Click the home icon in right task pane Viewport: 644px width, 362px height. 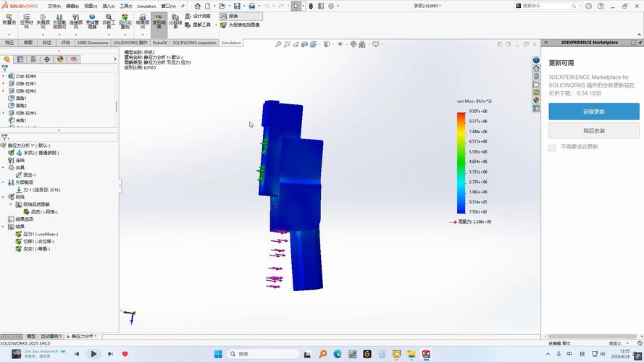click(x=536, y=68)
